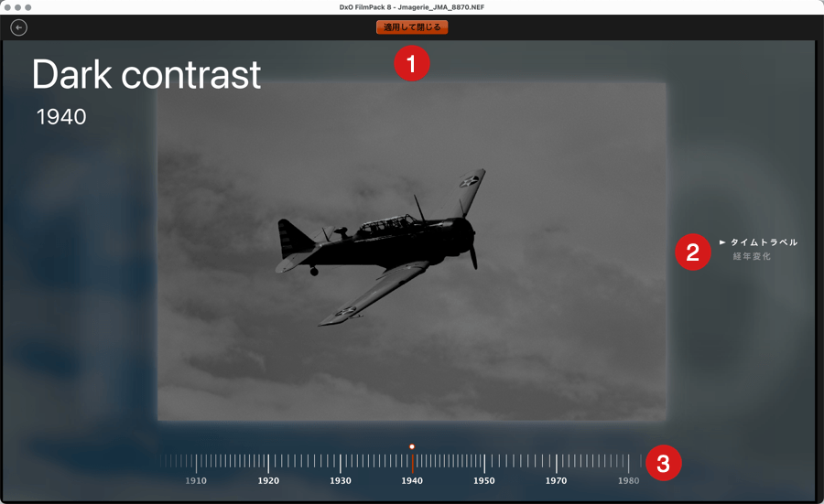Click the back arrow icon

pos(18,27)
